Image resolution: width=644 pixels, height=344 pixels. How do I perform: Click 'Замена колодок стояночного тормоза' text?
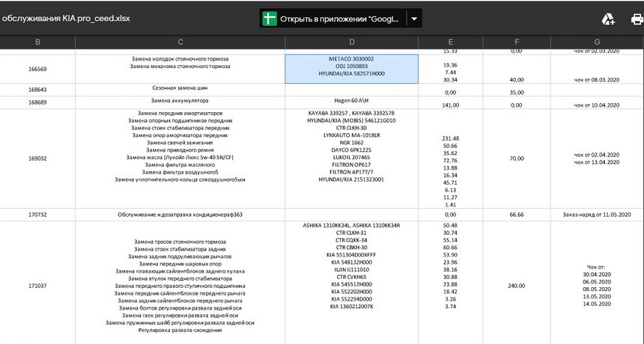pyautogui.click(x=180, y=59)
